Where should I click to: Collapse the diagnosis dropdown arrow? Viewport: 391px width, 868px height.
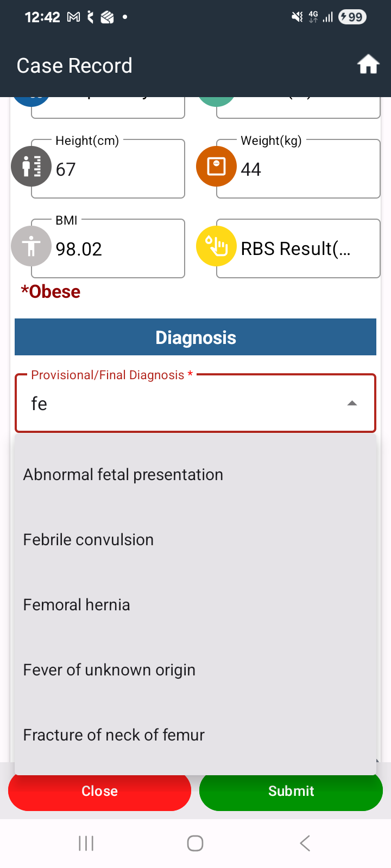(x=352, y=403)
